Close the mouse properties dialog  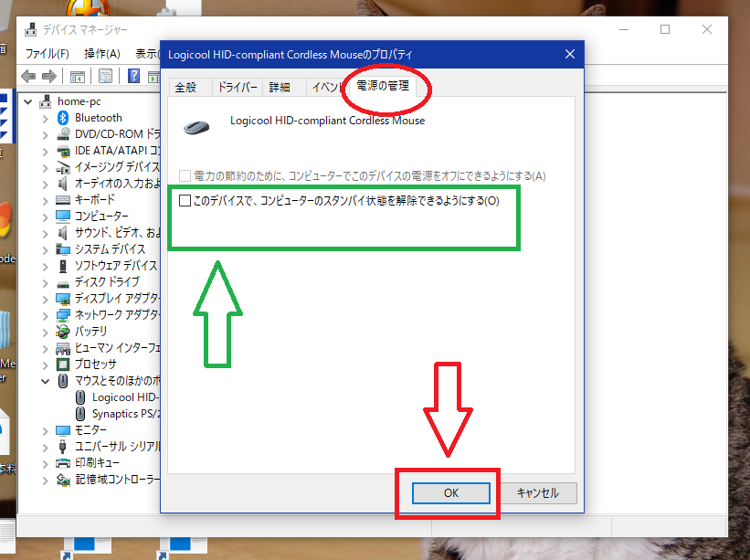tap(570, 54)
